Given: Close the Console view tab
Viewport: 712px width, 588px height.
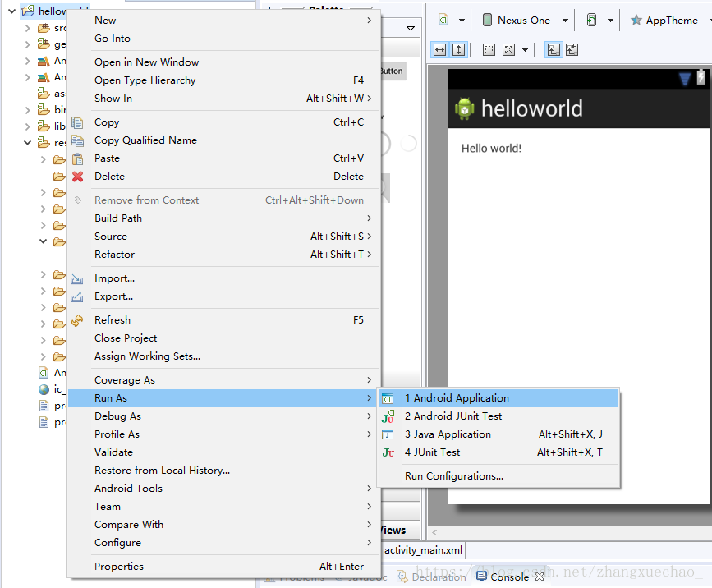Looking at the screenshot, I should point(540,577).
